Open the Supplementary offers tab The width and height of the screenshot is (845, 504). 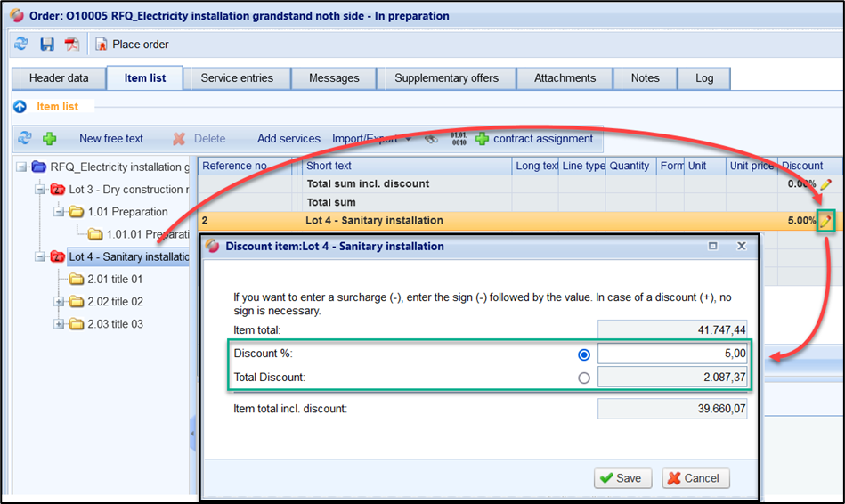(446, 78)
